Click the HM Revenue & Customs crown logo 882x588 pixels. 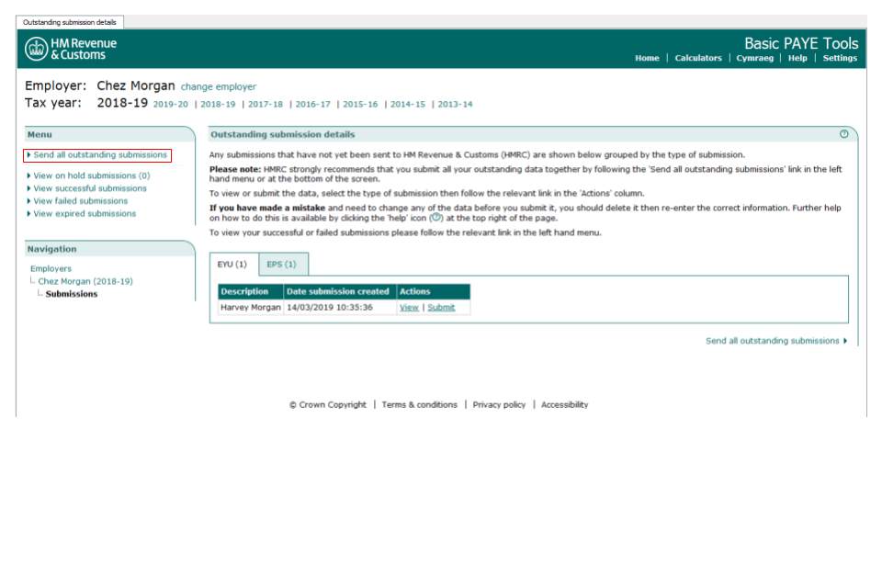[x=37, y=49]
